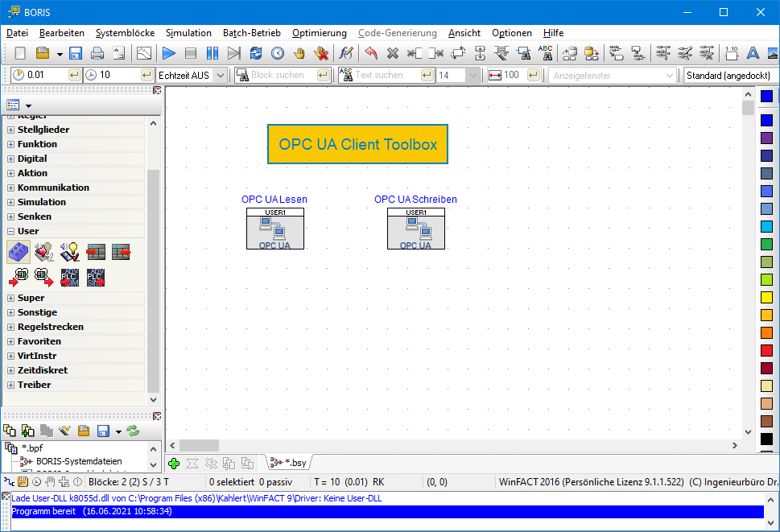Click the binoculars icon beside Block suchen

point(242,75)
